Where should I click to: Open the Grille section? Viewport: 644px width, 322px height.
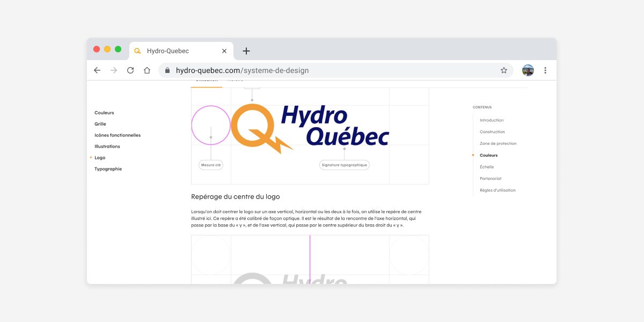click(x=100, y=124)
